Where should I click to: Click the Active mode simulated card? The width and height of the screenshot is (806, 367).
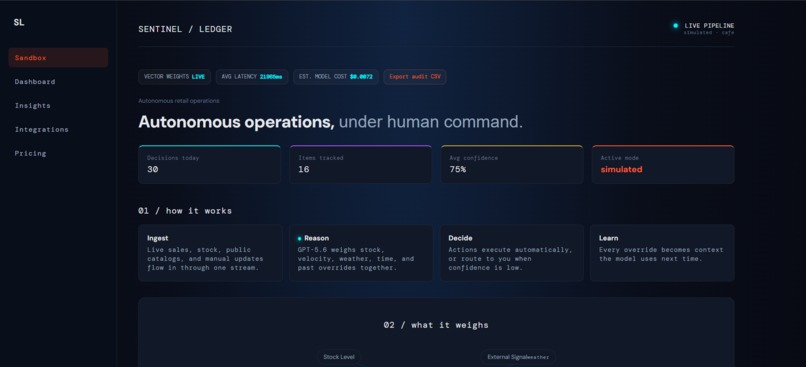pos(663,164)
